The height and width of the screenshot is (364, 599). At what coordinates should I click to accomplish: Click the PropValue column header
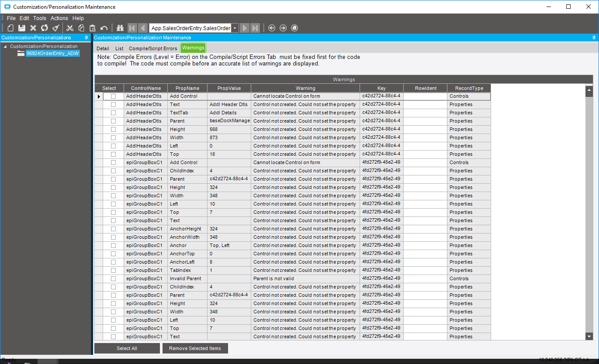(x=229, y=88)
